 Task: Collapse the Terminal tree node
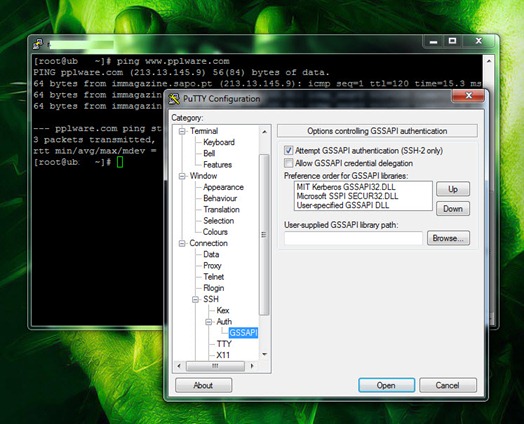coord(182,131)
